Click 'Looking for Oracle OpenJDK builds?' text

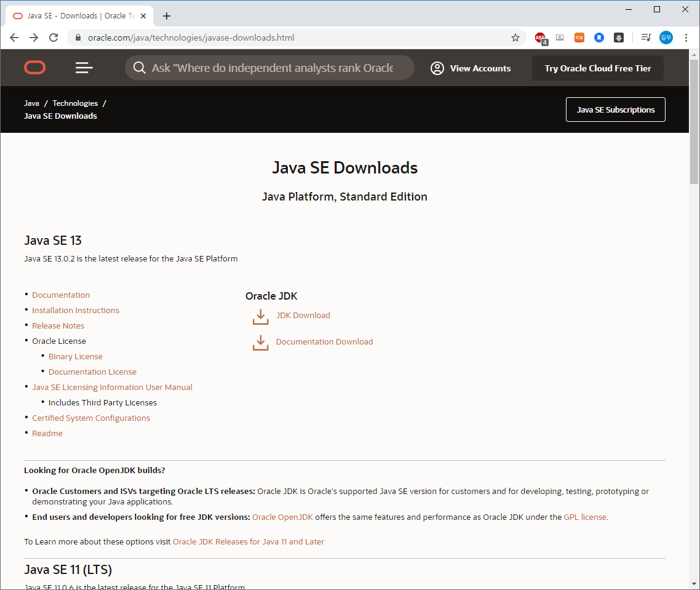(95, 470)
